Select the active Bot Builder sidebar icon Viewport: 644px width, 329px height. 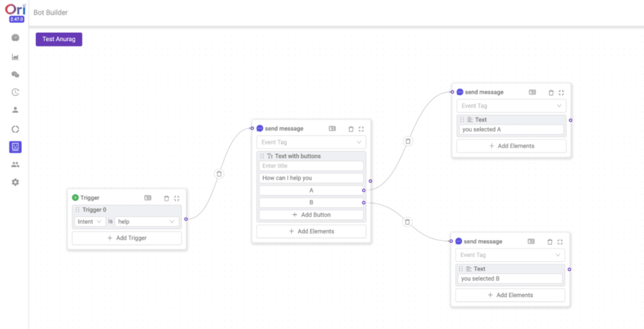point(15,147)
